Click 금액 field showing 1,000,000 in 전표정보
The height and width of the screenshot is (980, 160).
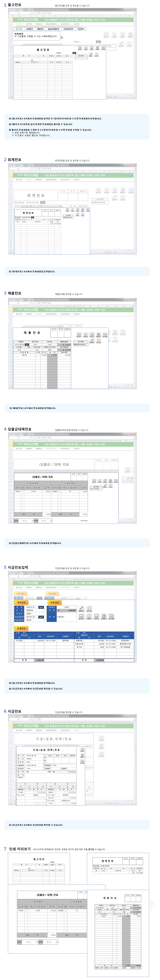[x=67, y=611]
